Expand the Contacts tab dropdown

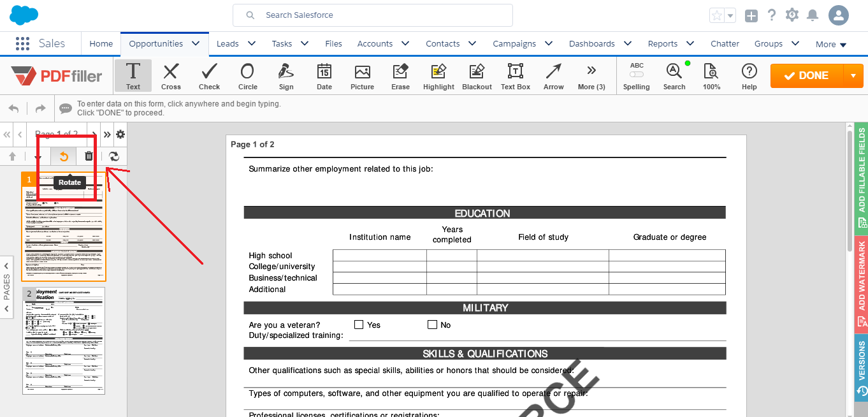tap(472, 43)
